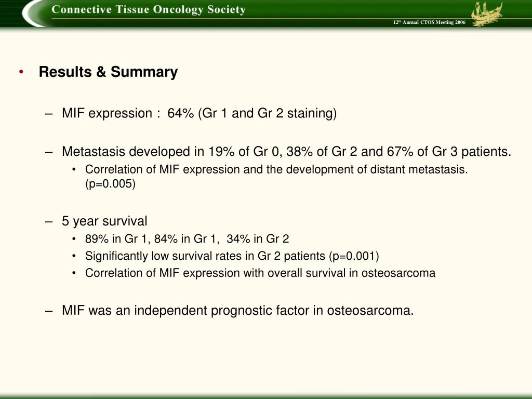
Task: Click the (p=0.005) value
Action: click(x=110, y=184)
